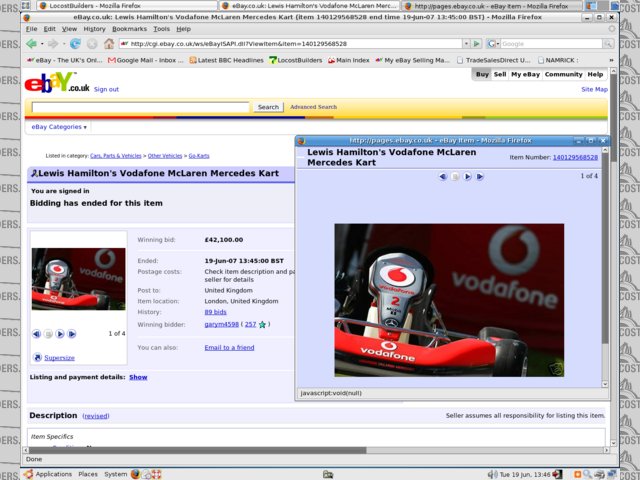
Task: Click the green Go arrow beside address bar
Action: [x=476, y=43]
